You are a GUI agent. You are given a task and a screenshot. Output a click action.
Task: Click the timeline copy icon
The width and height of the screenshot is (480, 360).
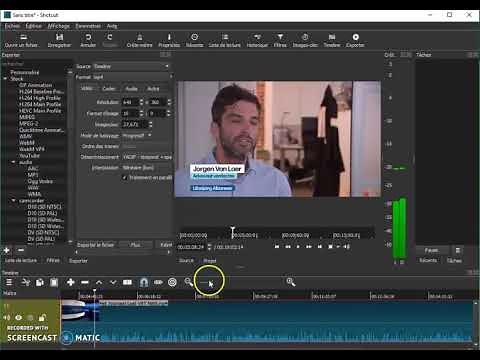40,282
